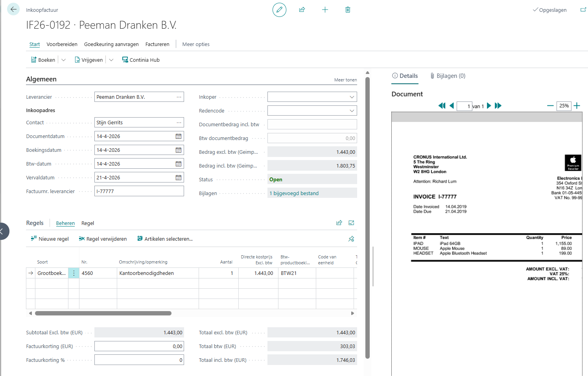The width and height of the screenshot is (588, 376).
Task: Click the Factuurnr. leverancier input field
Action: pyautogui.click(x=139, y=192)
